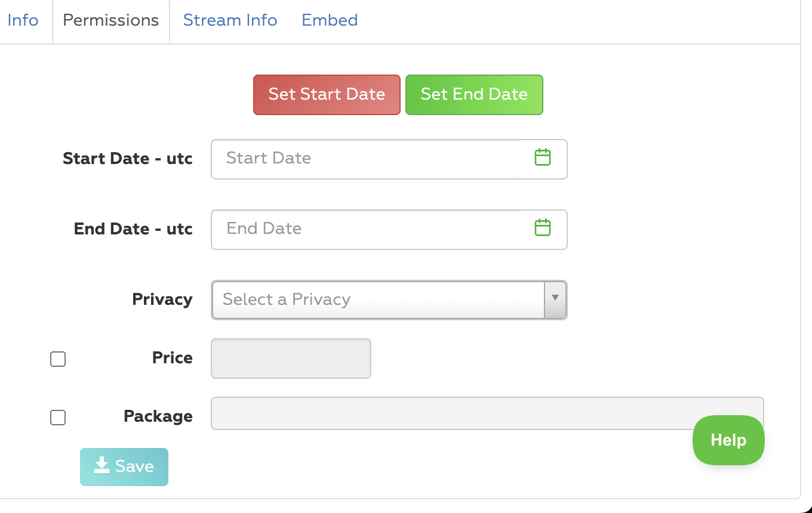Focus the End Date text field

point(364,229)
